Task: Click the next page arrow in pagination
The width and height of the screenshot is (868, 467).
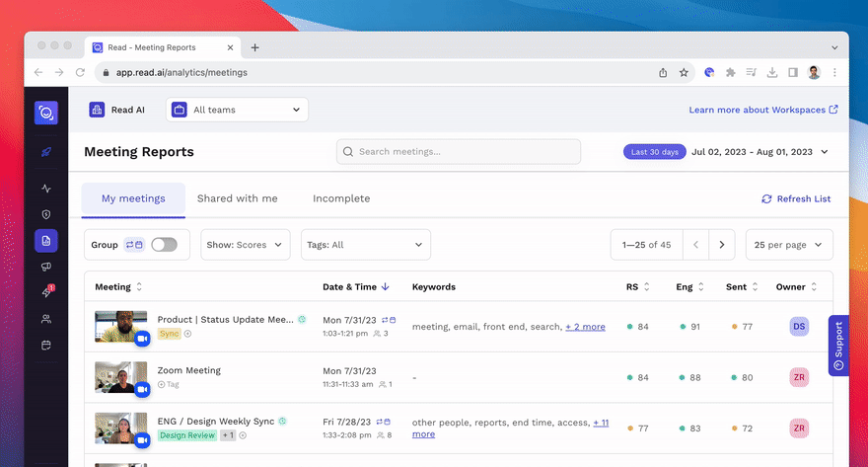Action: [x=722, y=245]
